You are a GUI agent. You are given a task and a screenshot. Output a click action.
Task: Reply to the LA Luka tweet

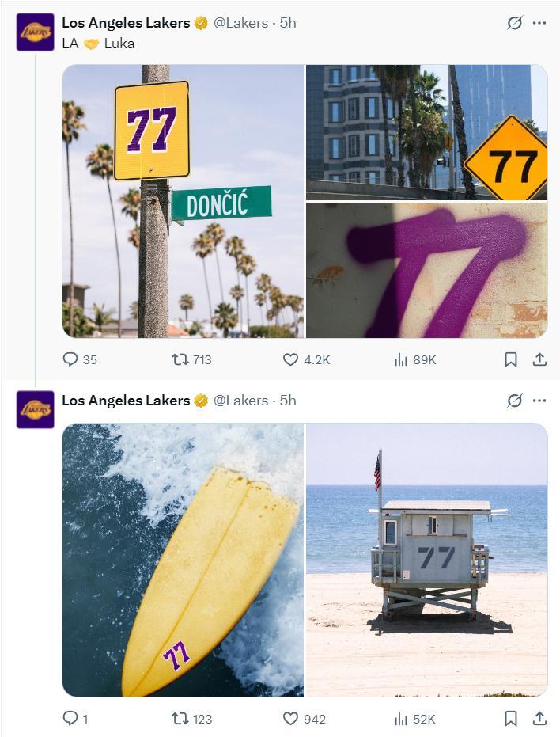tap(70, 359)
